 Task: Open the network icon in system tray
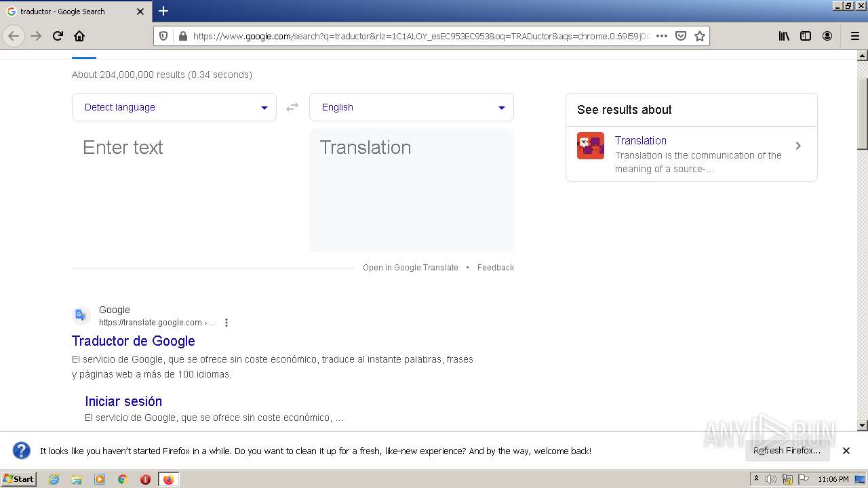(787, 479)
